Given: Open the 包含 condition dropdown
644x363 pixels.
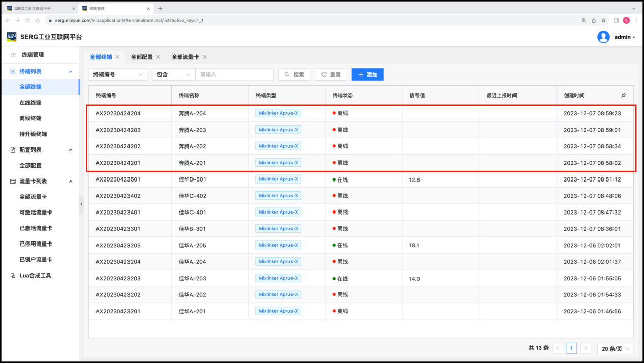Looking at the screenshot, I should click(x=173, y=74).
